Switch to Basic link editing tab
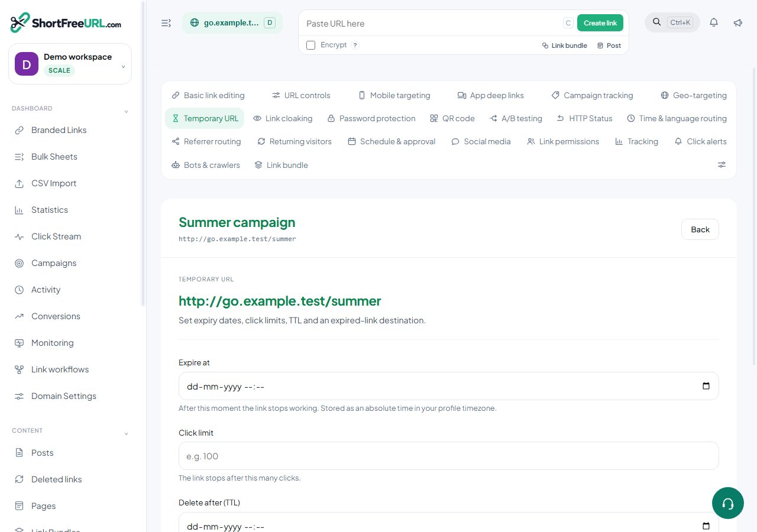757x532 pixels. 208,95
